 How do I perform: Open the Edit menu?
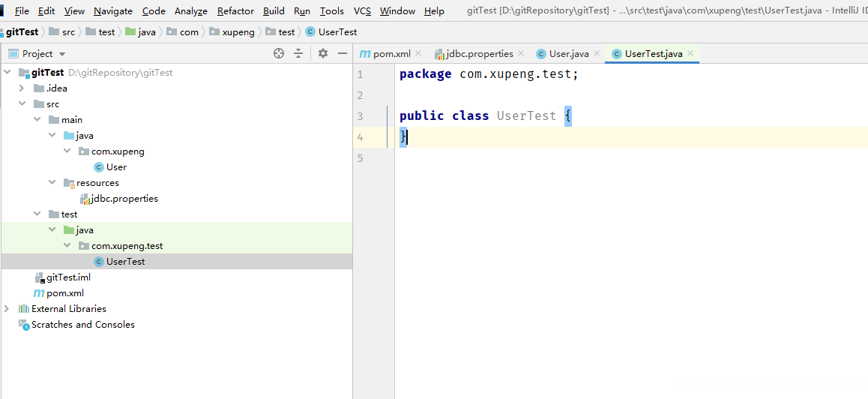(x=46, y=11)
